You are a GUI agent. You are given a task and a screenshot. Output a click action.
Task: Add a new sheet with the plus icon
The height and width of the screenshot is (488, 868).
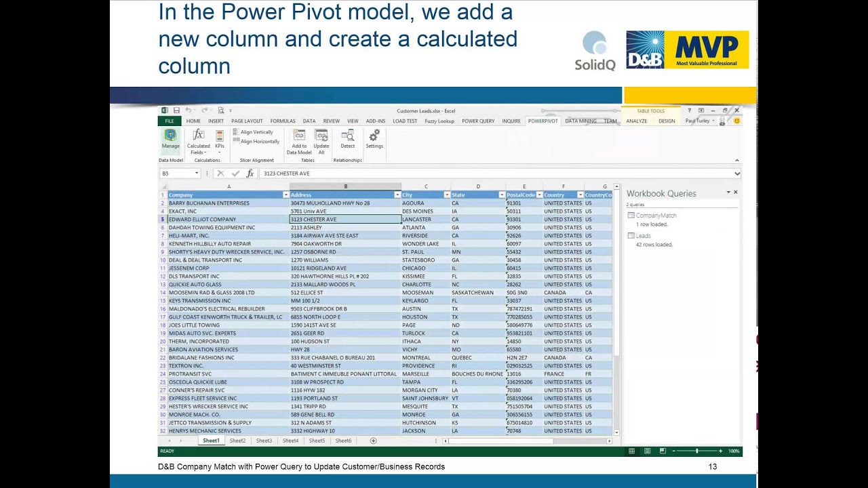coord(373,441)
